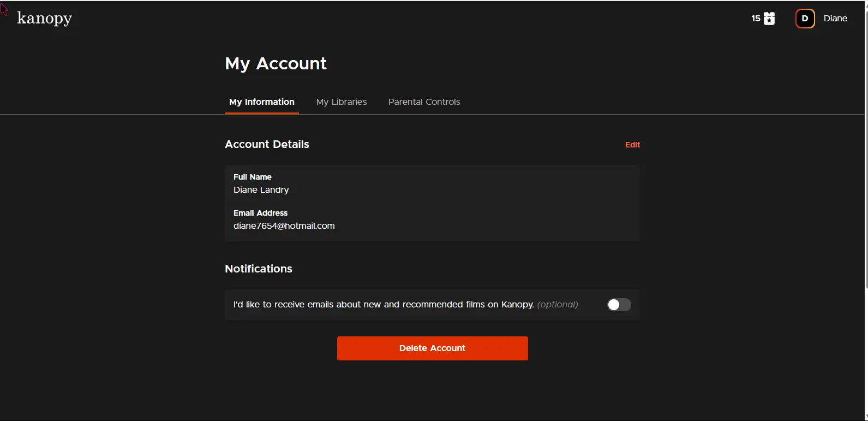The width and height of the screenshot is (868, 421).
Task: Open the tickets calendar icon
Action: click(x=769, y=19)
